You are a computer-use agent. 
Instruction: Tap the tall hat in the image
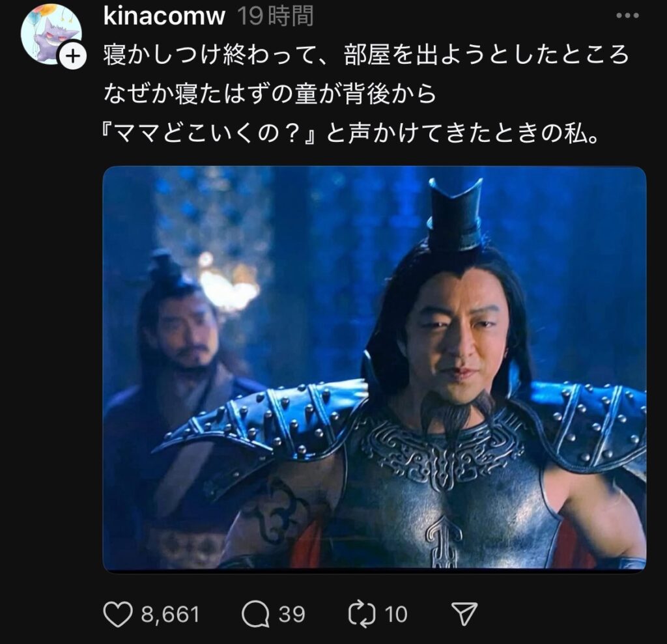click(455, 215)
